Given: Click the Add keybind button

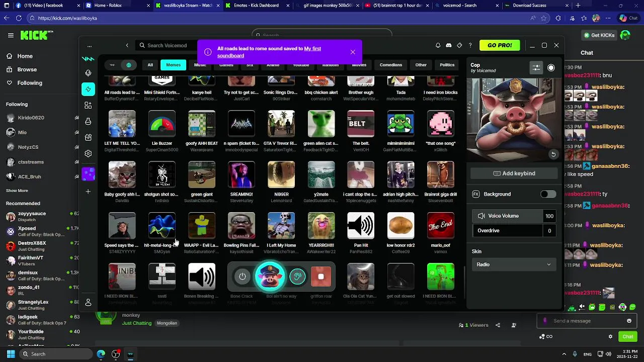Looking at the screenshot, I should [x=514, y=173].
